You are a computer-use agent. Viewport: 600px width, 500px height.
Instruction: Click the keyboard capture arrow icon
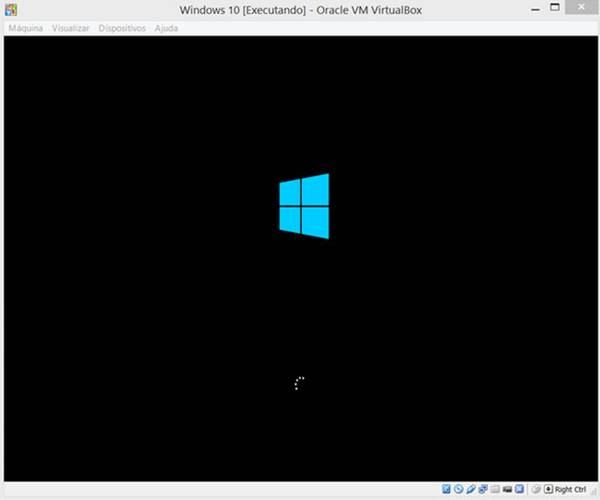548,489
